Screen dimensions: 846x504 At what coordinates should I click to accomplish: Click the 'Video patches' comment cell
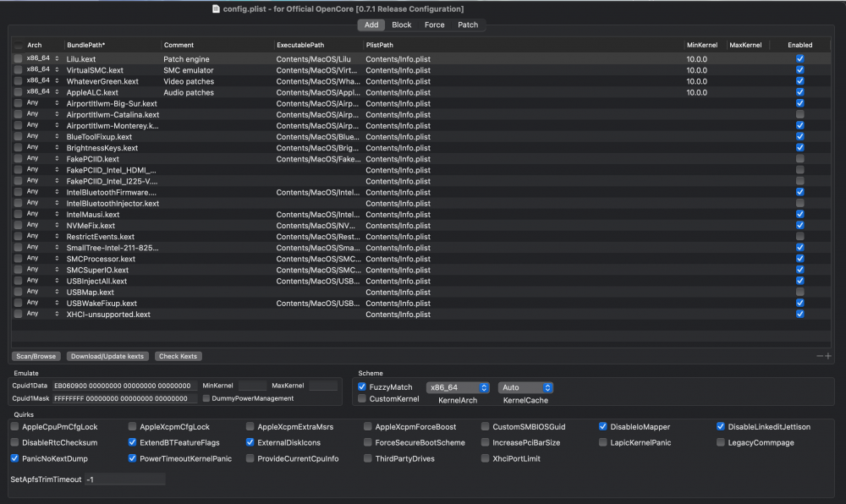pos(189,81)
